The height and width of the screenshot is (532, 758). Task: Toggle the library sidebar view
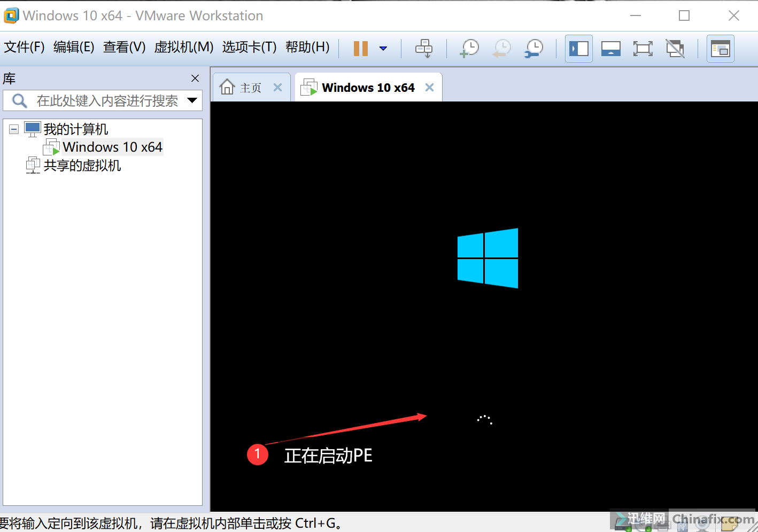click(579, 49)
